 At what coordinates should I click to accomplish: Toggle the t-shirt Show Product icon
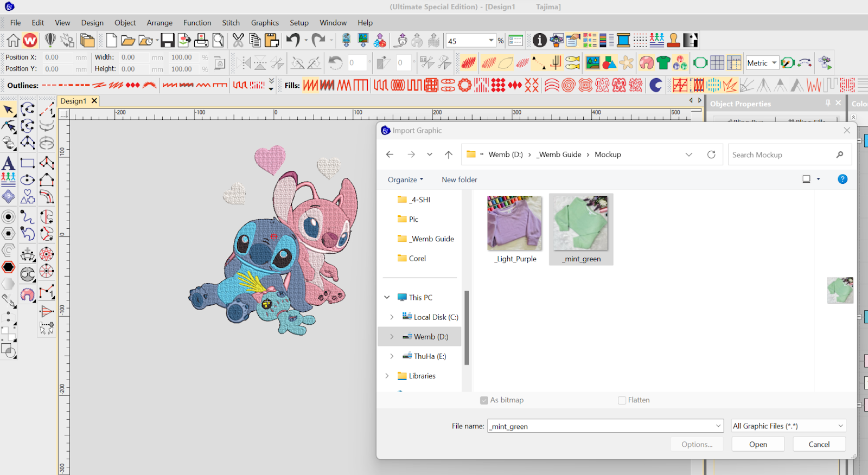[x=663, y=63]
